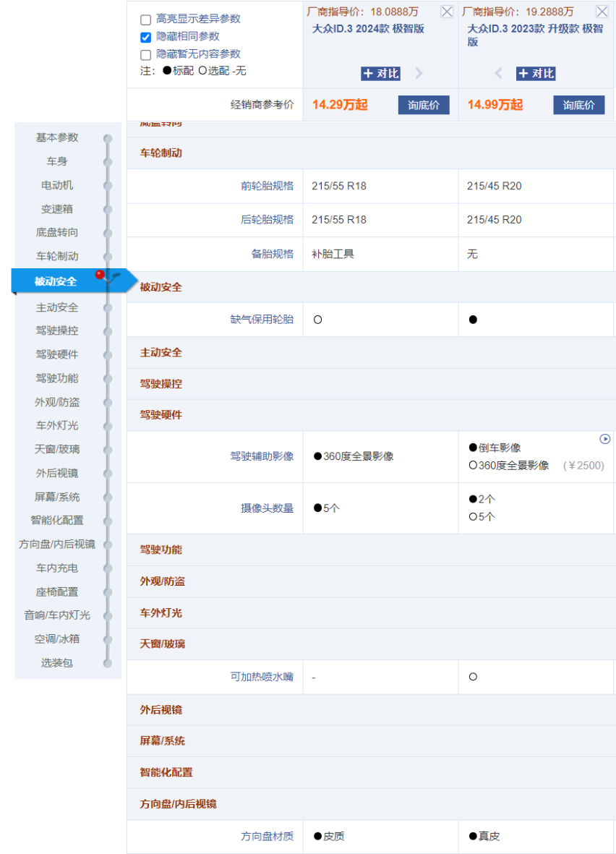Click the left arrow next to the 2023款 对比 button
This screenshot has width=616, height=854.
tap(498, 73)
